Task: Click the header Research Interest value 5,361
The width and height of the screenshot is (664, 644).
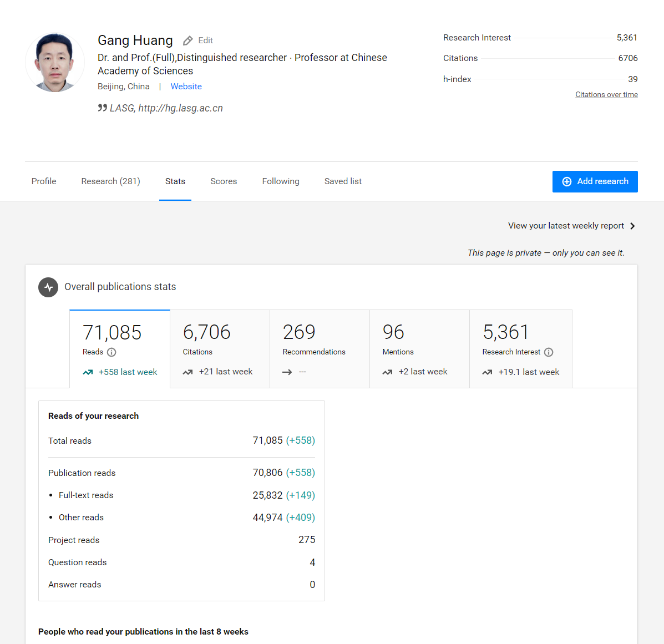Action: [x=627, y=38]
